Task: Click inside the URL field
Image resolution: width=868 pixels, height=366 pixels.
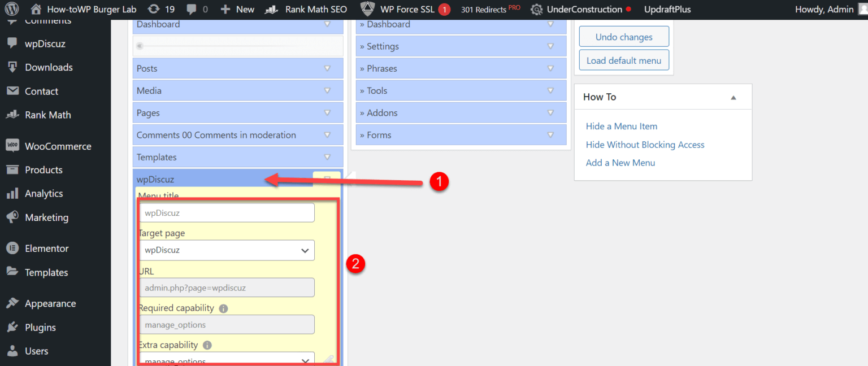Action: (x=226, y=287)
